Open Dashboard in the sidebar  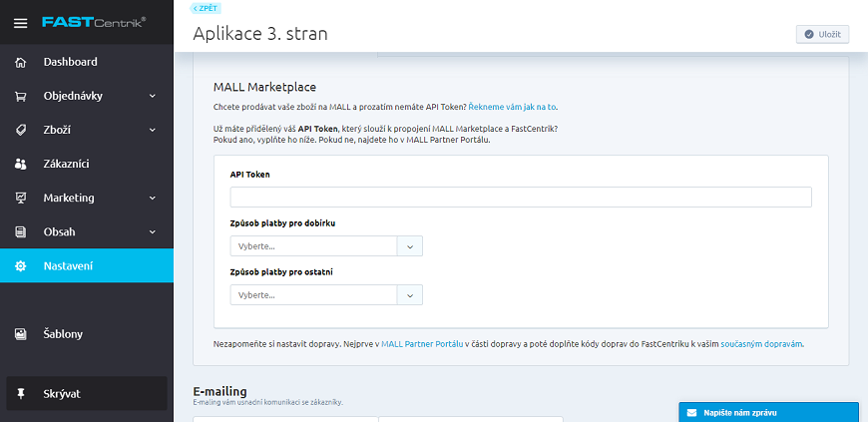click(x=87, y=62)
